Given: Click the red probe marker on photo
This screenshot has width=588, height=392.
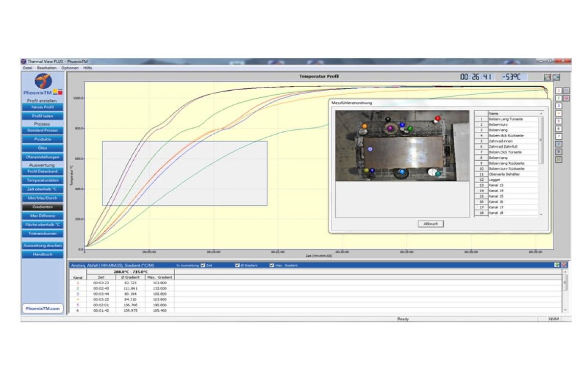Looking at the screenshot, I should coord(438,119).
